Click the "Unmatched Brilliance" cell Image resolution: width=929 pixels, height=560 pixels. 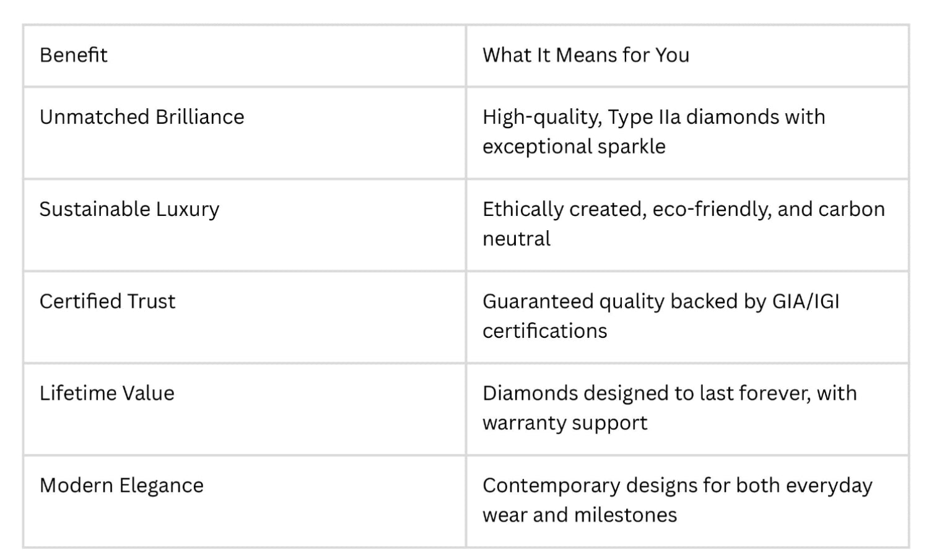pos(142,117)
